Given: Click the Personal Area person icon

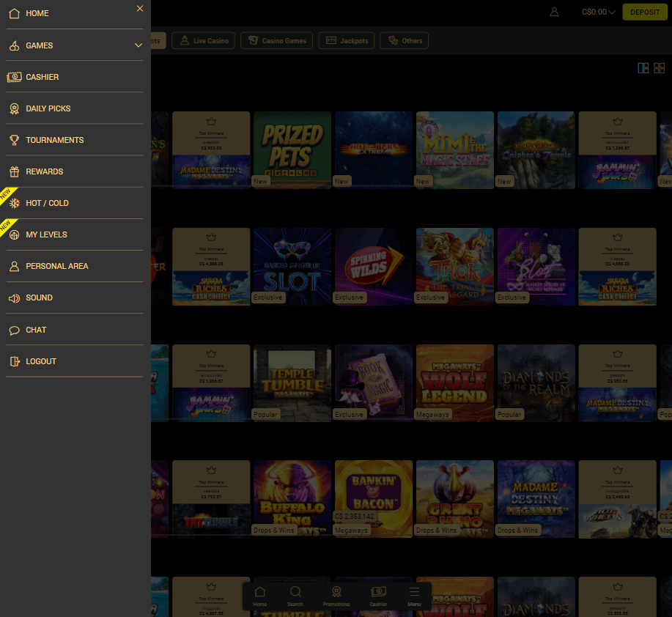Looking at the screenshot, I should [14, 266].
